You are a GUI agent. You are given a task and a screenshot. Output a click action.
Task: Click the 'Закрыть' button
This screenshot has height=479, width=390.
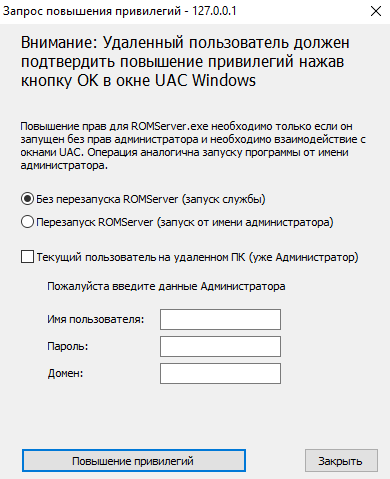tap(341, 461)
